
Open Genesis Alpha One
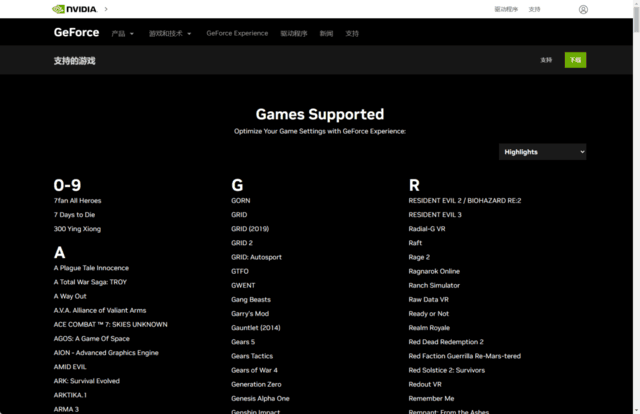[260, 398]
